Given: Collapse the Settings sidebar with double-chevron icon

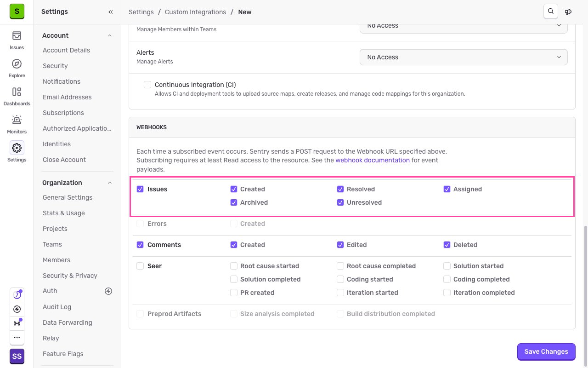Looking at the screenshot, I should (111, 12).
